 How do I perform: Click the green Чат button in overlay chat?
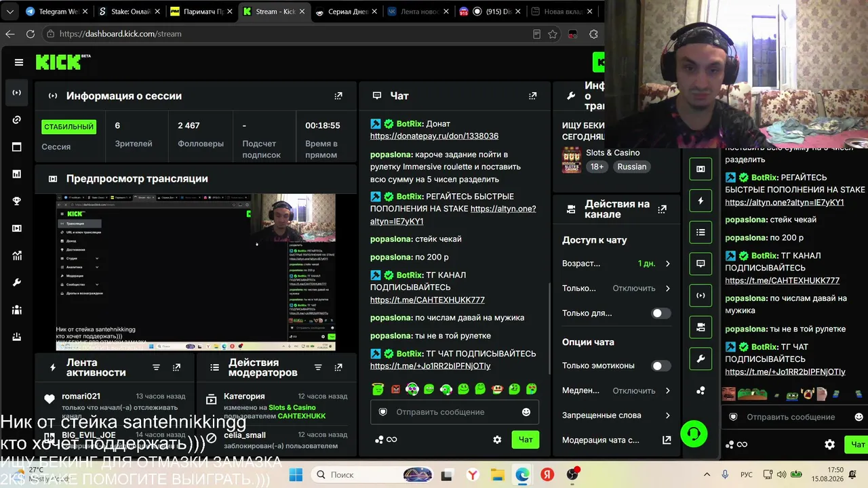(856, 445)
